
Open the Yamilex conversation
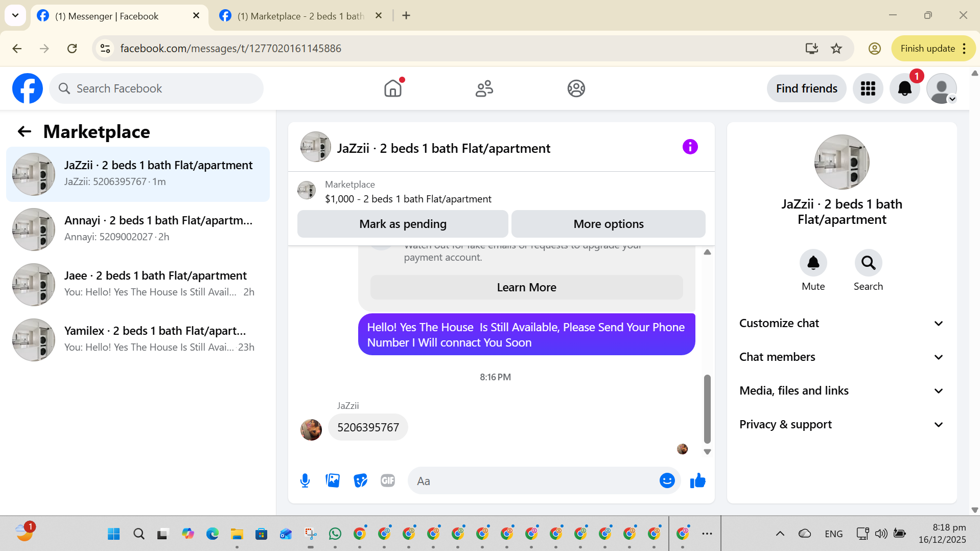[x=138, y=340]
